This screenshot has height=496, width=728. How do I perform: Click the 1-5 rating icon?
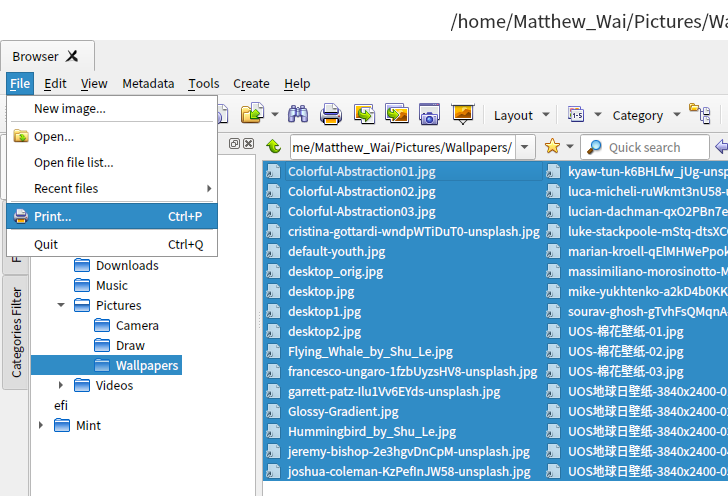pos(576,114)
